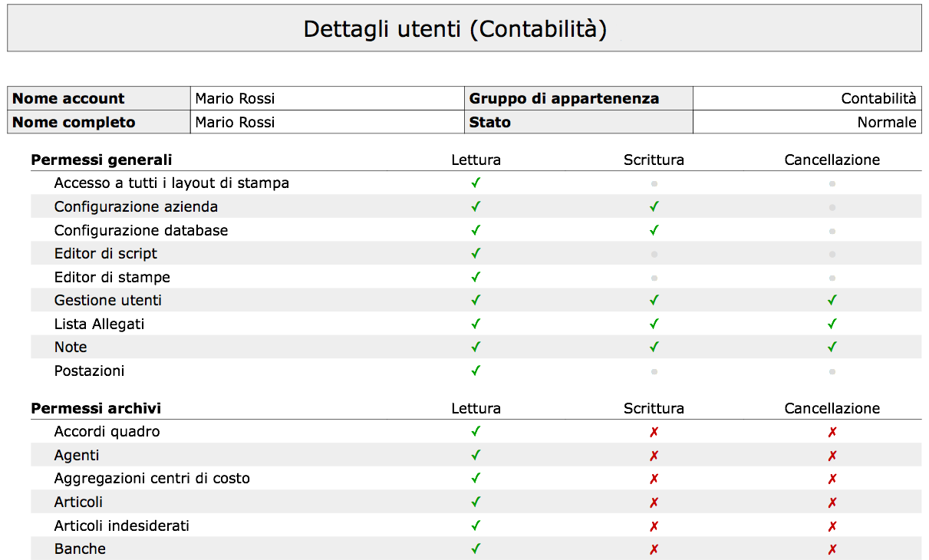Viewport: 929px width, 560px height.
Task: Click the Stato field showing Normale
Action: 886,122
